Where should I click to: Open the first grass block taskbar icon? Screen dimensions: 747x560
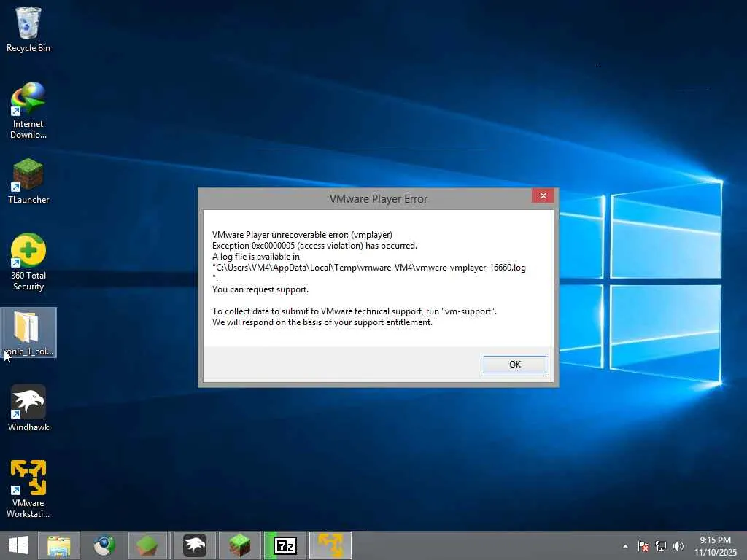pyautogui.click(x=148, y=545)
